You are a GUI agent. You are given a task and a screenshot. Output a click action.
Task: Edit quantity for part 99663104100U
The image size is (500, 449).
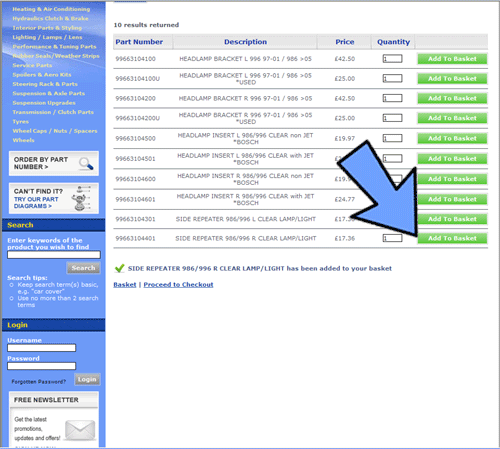[x=392, y=78]
